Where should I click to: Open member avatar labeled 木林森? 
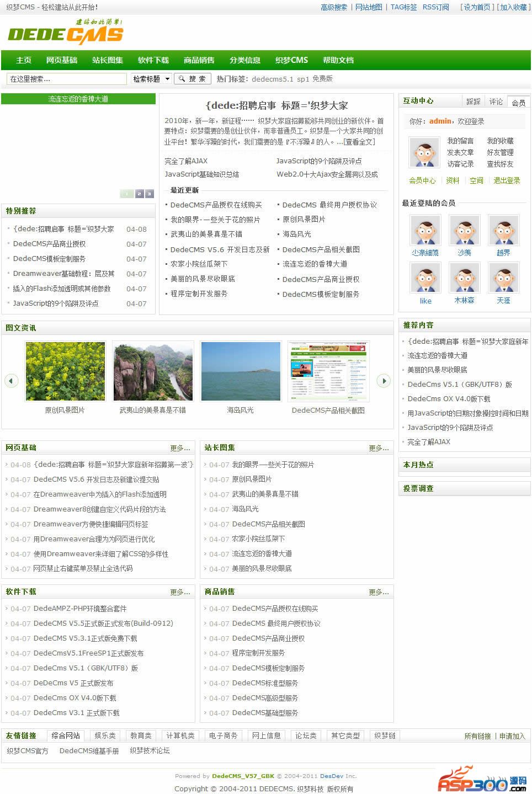(464, 278)
